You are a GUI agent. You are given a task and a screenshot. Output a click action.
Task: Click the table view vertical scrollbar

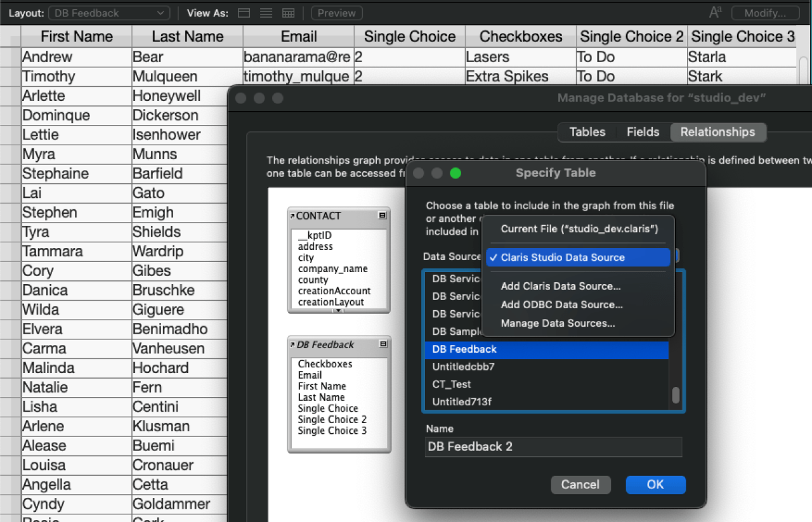click(804, 70)
